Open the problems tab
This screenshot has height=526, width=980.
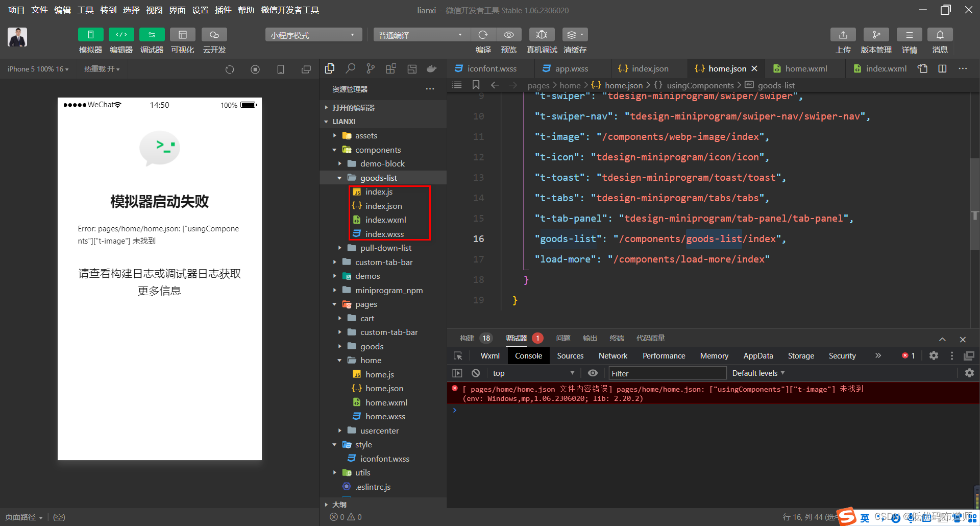(563, 338)
